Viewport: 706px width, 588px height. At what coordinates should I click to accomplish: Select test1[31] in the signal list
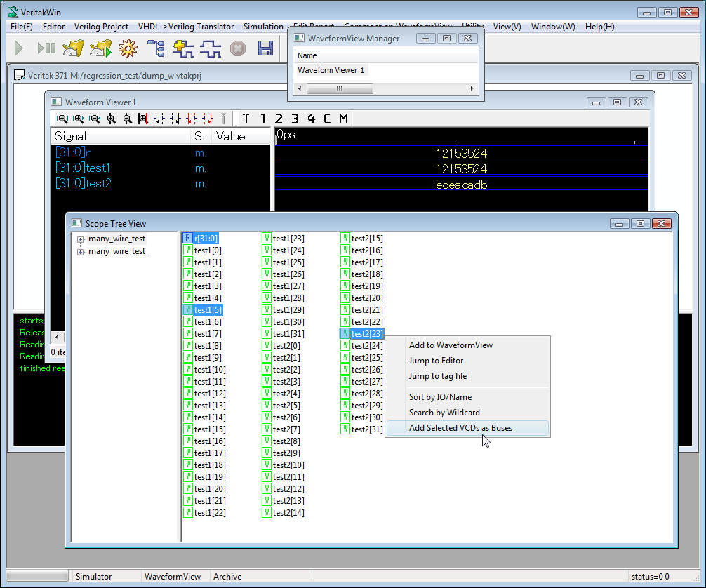pos(284,334)
